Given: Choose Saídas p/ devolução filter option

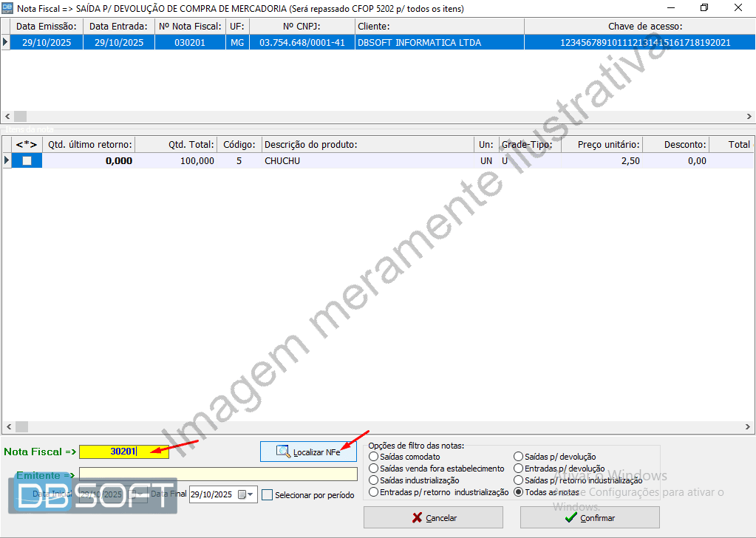Looking at the screenshot, I should (x=519, y=457).
